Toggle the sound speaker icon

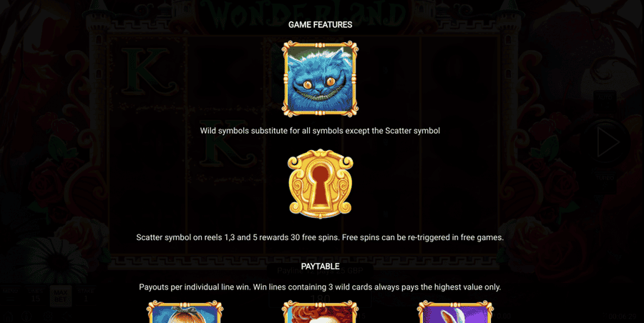pos(68,317)
